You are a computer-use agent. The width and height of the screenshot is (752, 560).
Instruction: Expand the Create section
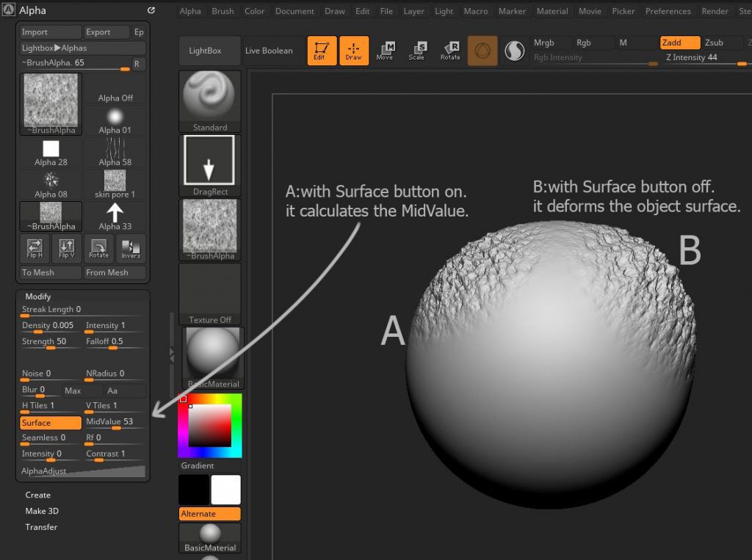[38, 495]
